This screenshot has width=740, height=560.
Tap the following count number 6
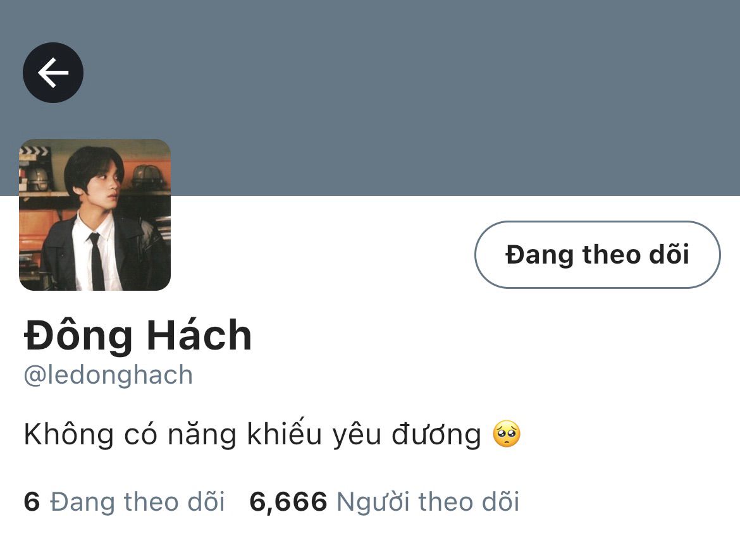point(32,501)
